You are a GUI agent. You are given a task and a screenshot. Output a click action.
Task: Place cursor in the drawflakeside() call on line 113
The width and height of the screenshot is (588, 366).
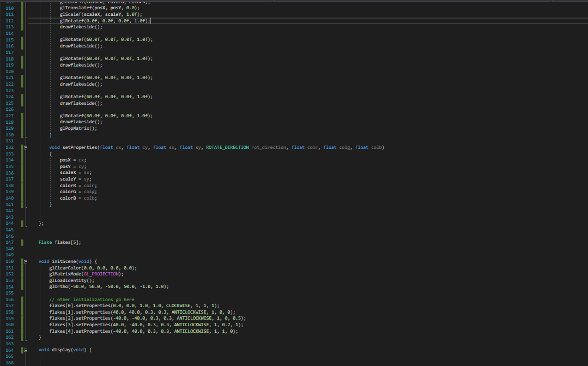point(79,26)
